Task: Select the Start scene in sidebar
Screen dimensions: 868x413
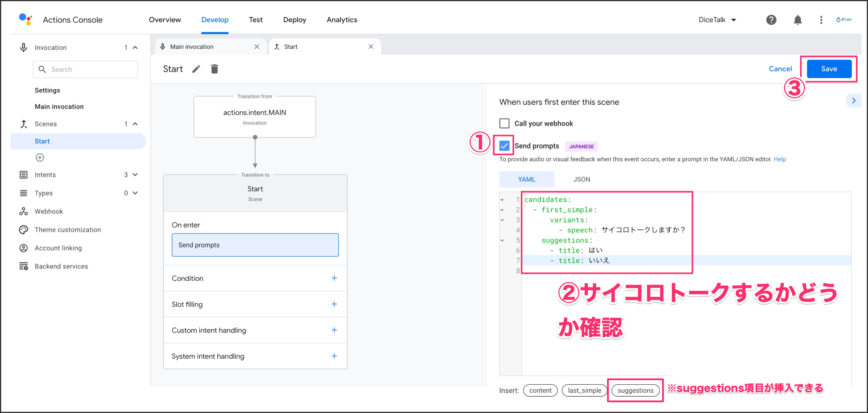Action: point(78,141)
